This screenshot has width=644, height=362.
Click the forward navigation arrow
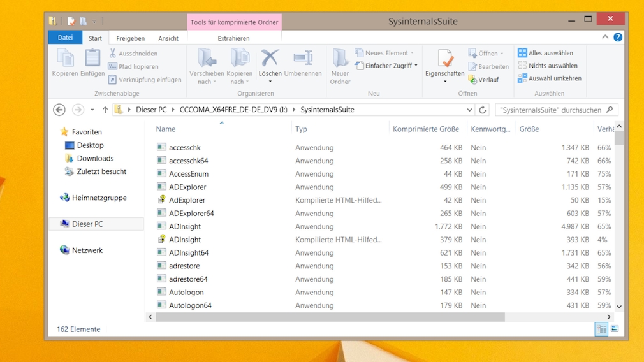(x=78, y=110)
